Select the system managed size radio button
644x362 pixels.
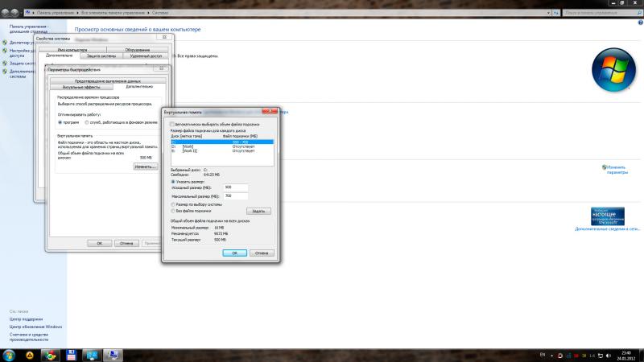pyautogui.click(x=173, y=204)
